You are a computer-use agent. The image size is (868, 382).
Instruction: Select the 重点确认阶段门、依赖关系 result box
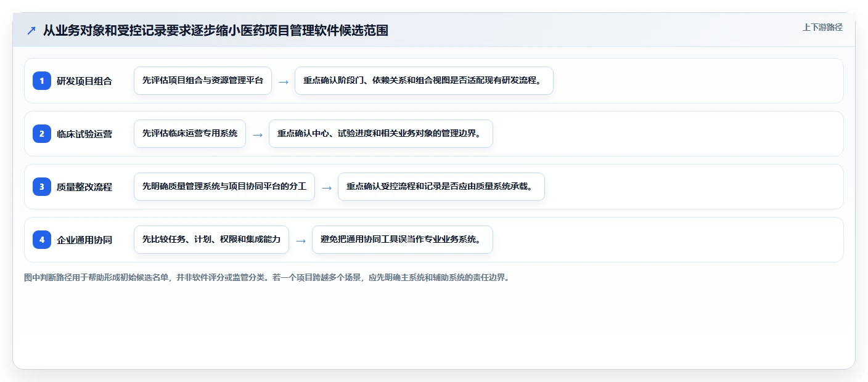point(424,81)
